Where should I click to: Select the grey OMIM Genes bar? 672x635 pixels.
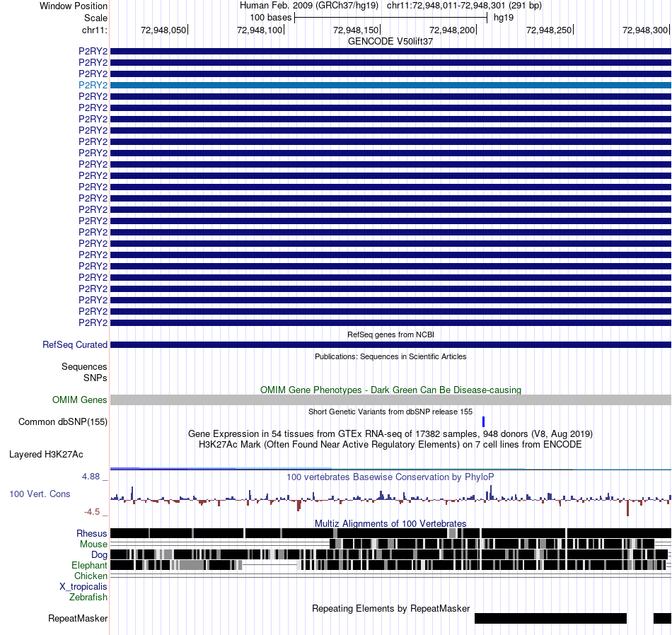[391, 400]
